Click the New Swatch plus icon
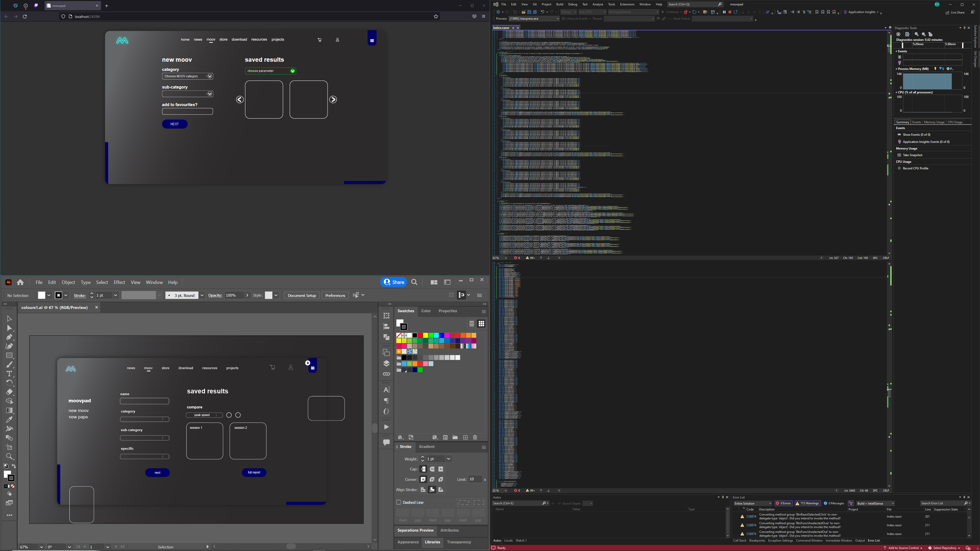Viewport: 980px width, 551px height. (x=465, y=438)
